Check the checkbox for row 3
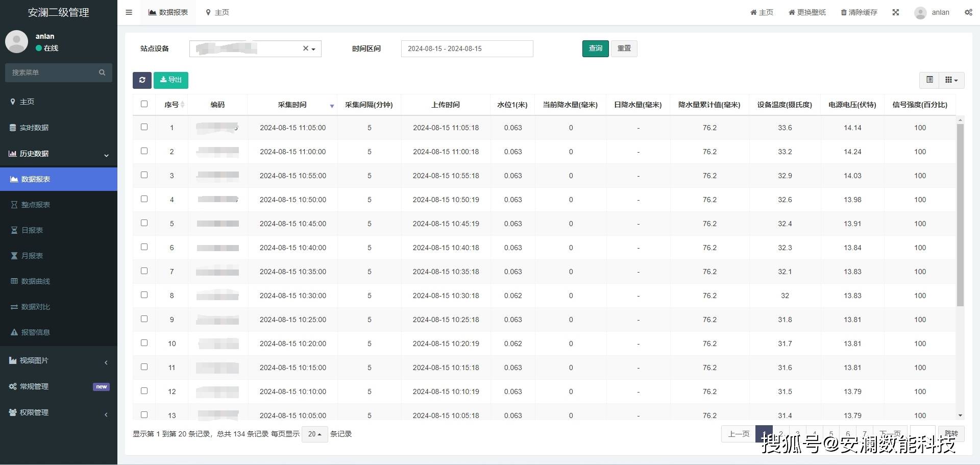 (x=144, y=175)
